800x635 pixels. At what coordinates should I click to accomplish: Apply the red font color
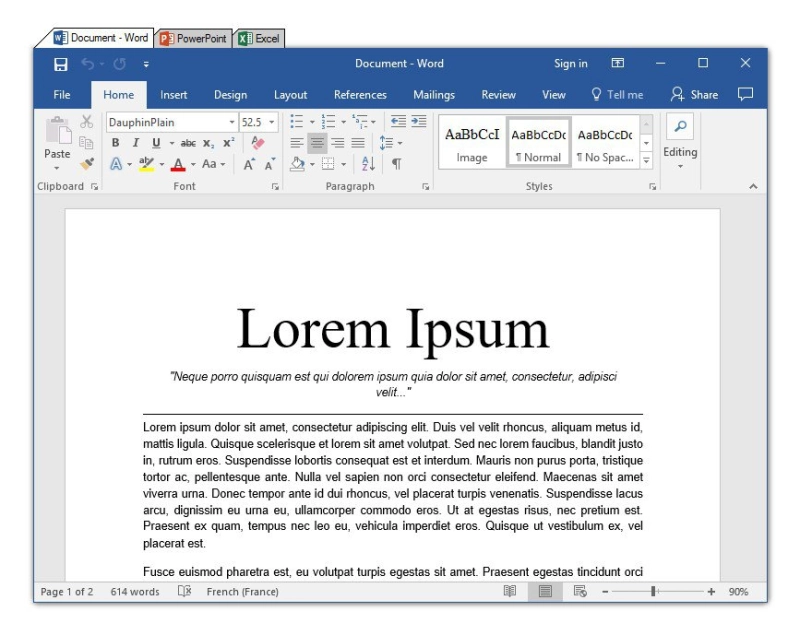tap(178, 164)
